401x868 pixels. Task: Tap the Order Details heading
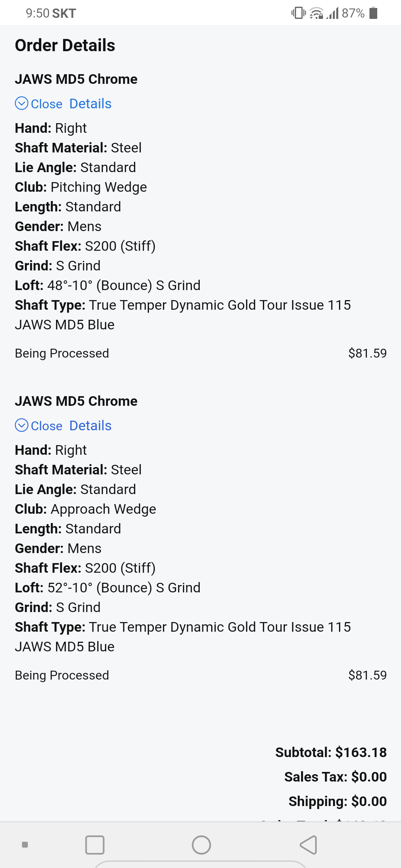pos(65,45)
